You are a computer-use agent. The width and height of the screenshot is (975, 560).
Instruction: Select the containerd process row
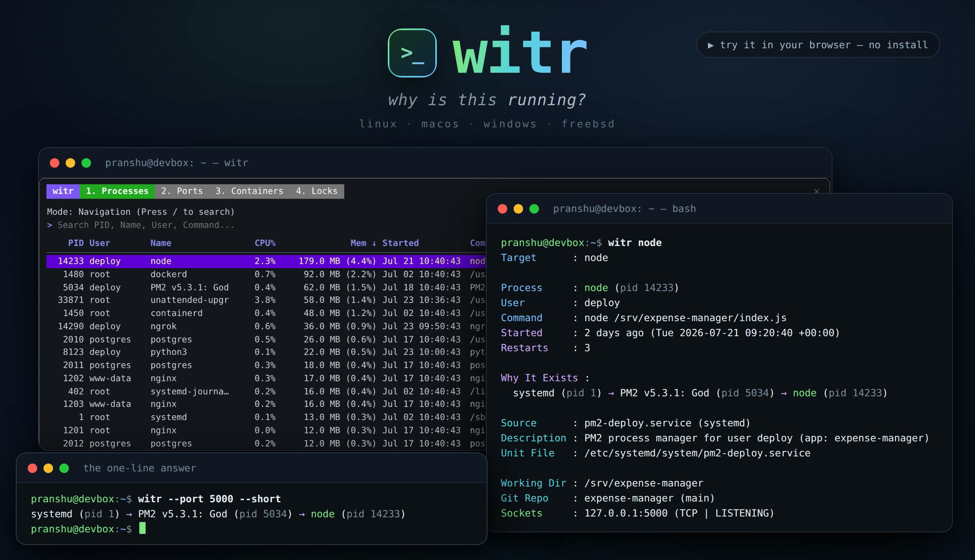(x=266, y=313)
